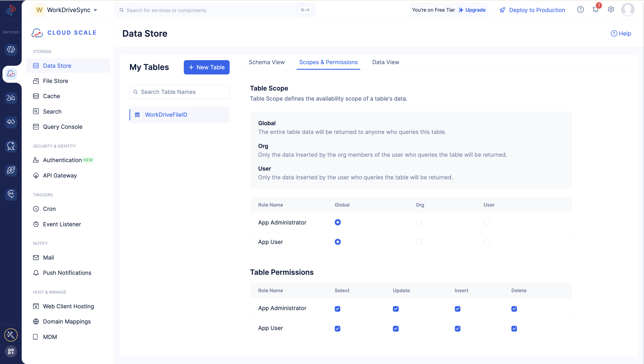Switch to the Data View tab
The width and height of the screenshot is (644, 364).
[386, 62]
